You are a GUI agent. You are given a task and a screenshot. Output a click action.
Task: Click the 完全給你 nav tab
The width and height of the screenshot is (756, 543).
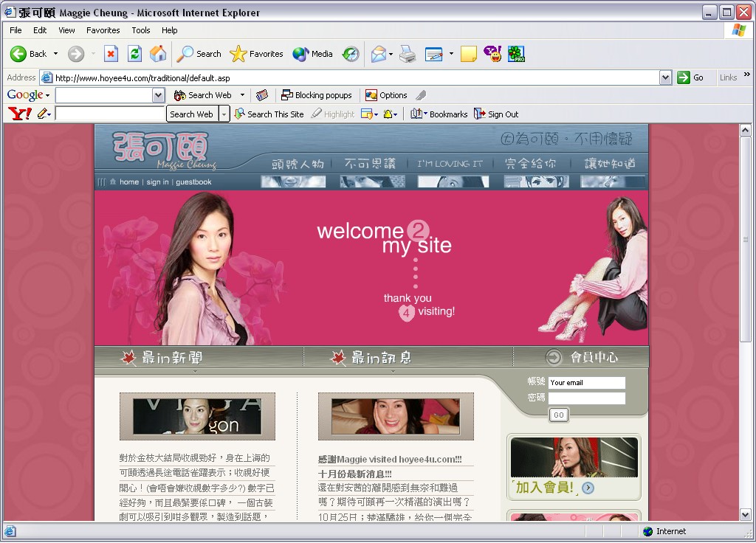click(x=530, y=164)
